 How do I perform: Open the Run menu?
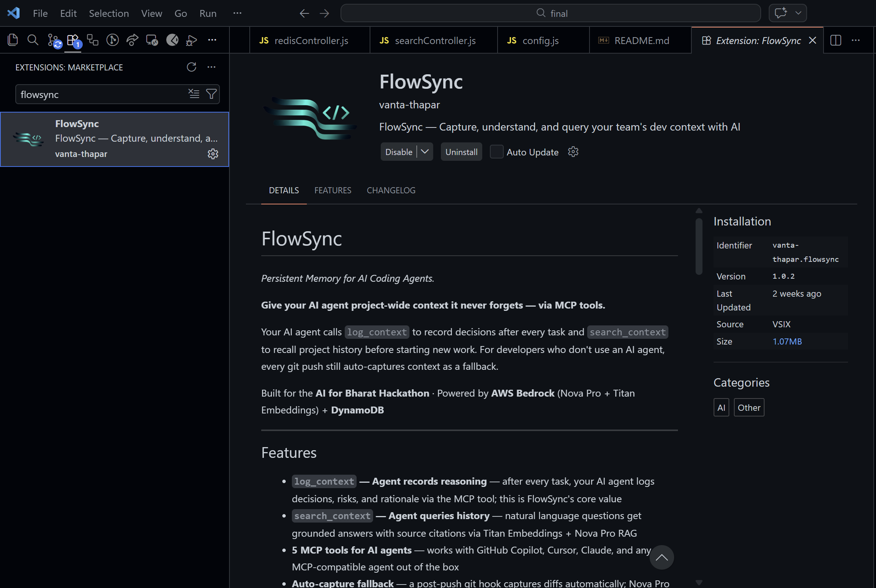click(x=208, y=13)
